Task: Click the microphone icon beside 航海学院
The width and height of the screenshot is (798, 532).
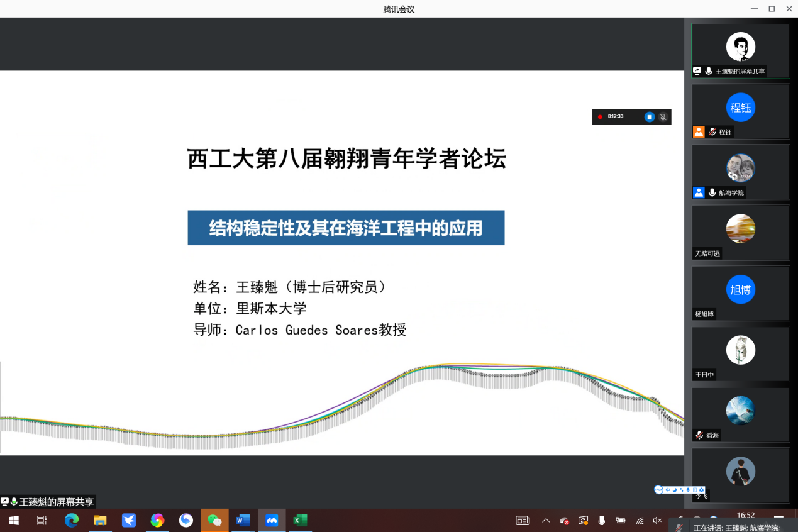Action: (712, 193)
